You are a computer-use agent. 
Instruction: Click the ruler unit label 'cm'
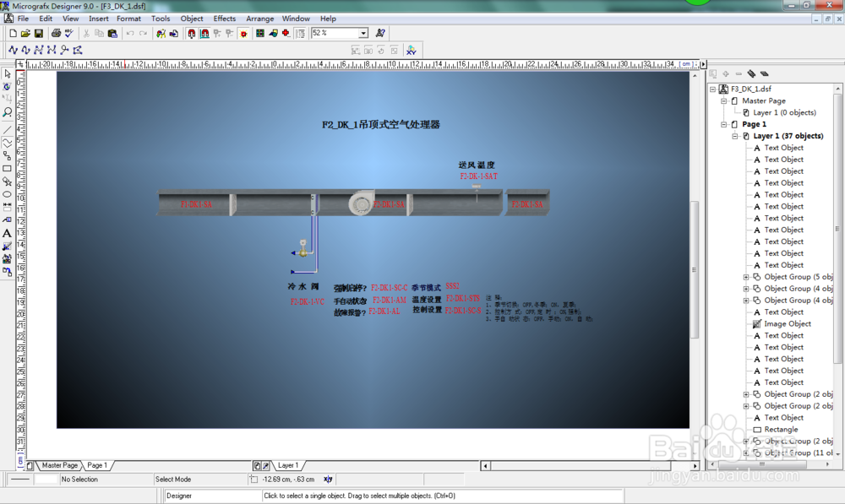point(685,64)
